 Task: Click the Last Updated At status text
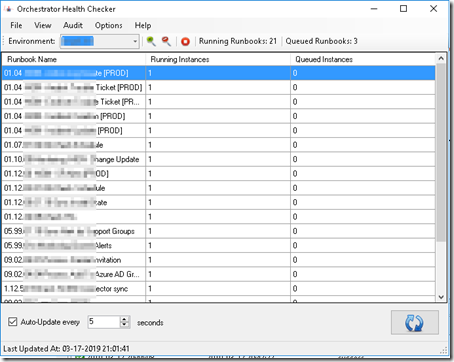point(66,349)
